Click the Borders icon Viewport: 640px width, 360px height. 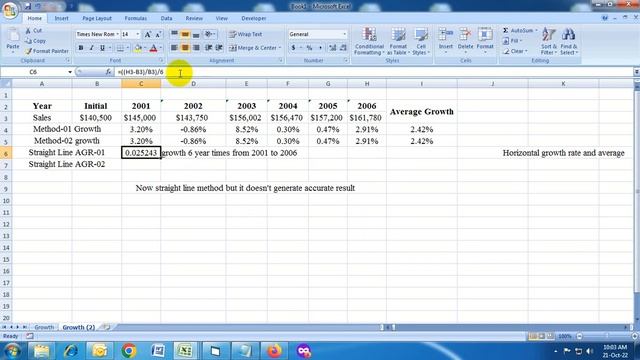pyautogui.click(x=120, y=48)
